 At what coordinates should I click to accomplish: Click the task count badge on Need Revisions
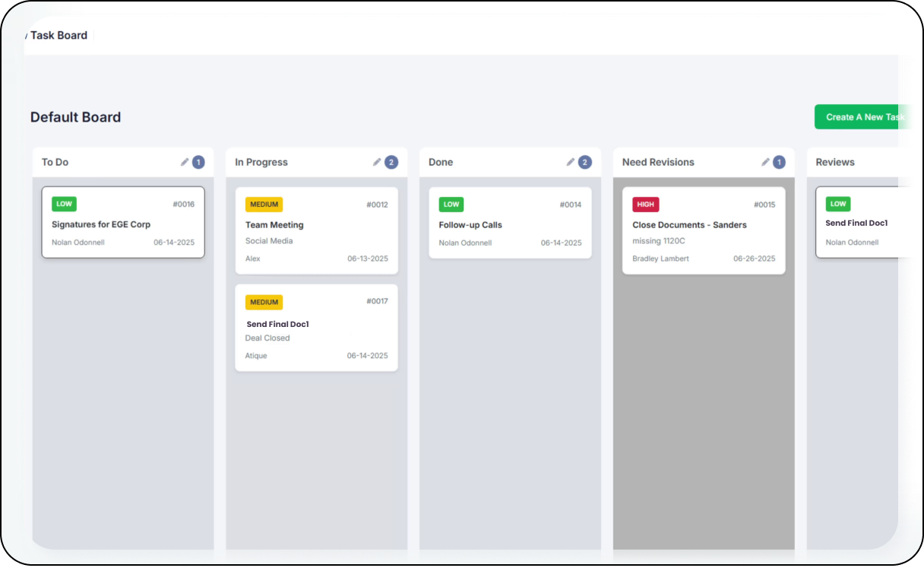pos(779,162)
